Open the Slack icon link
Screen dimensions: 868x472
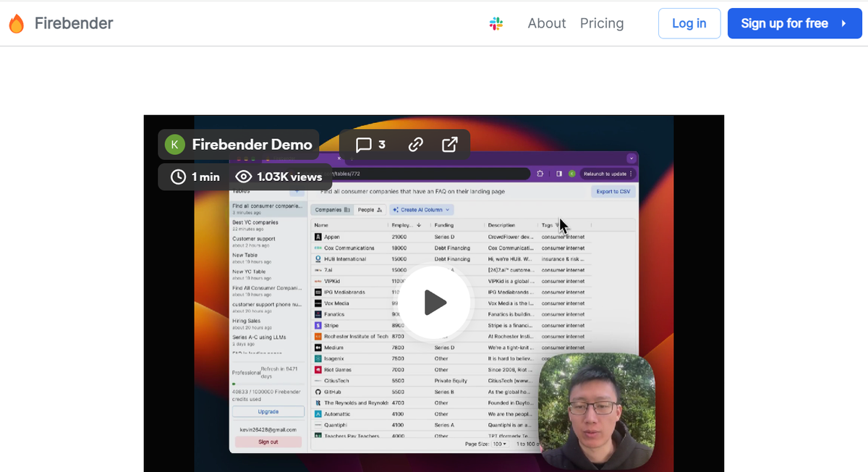(496, 23)
